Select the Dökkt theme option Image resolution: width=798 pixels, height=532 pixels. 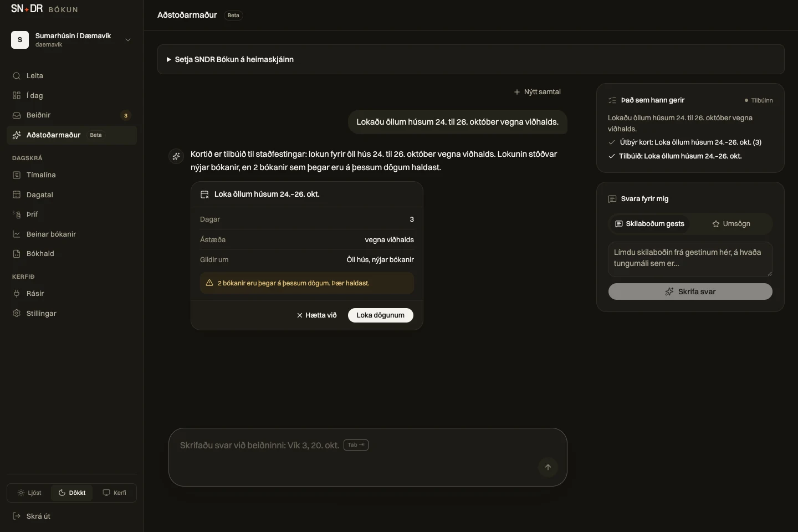click(72, 493)
